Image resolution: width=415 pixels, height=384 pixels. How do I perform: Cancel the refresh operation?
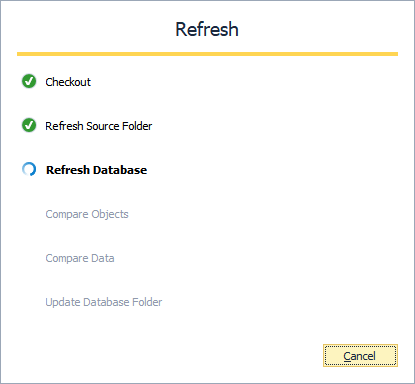click(x=360, y=356)
